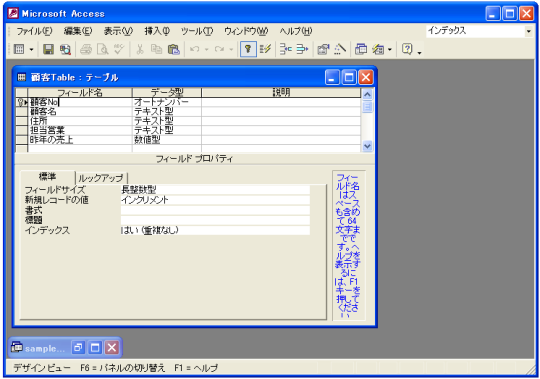The image size is (540, 379).
Task: Restore the minimized sample database window
Action: [78, 348]
